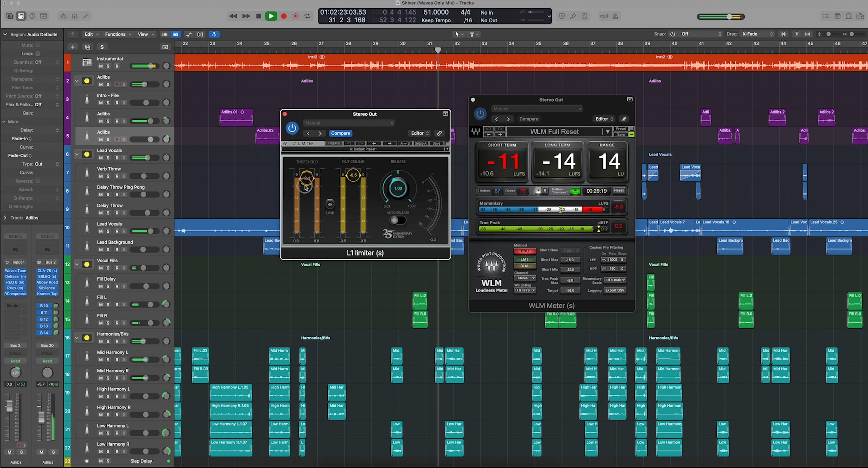Click Legacy button in L1 limiter
868x468 pixels.
click(334, 143)
